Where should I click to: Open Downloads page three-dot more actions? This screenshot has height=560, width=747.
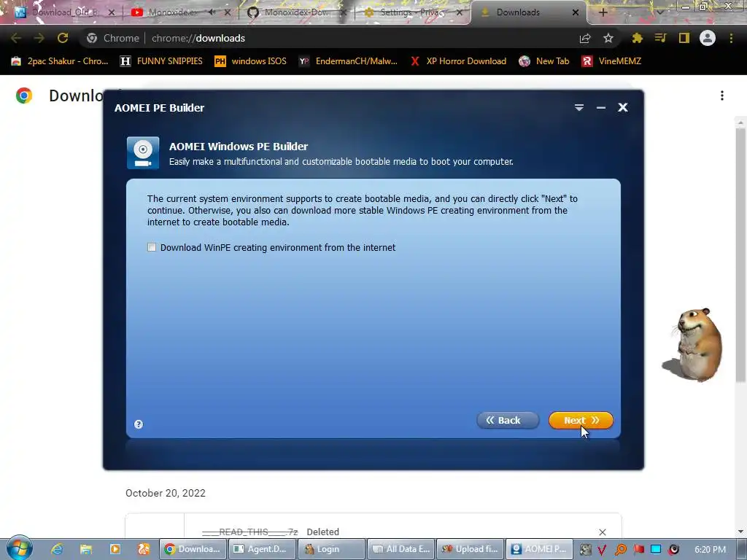(722, 96)
